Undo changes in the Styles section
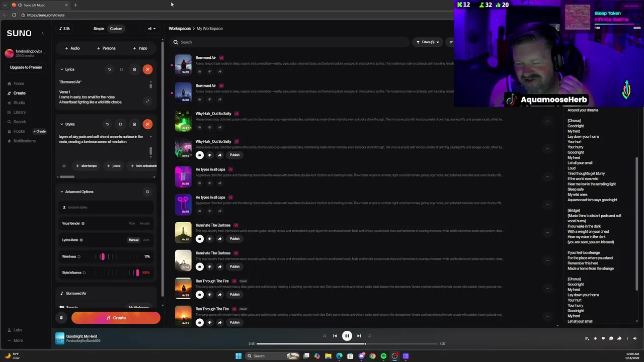The image size is (644, 362). coord(107,124)
